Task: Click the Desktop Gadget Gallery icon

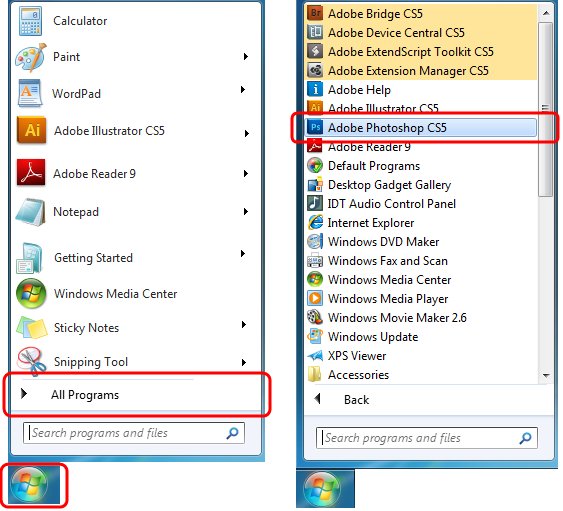Action: click(x=315, y=185)
